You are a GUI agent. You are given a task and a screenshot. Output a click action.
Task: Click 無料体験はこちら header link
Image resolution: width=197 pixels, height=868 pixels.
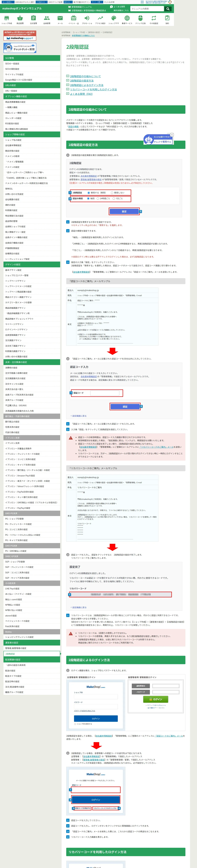(121, 10)
